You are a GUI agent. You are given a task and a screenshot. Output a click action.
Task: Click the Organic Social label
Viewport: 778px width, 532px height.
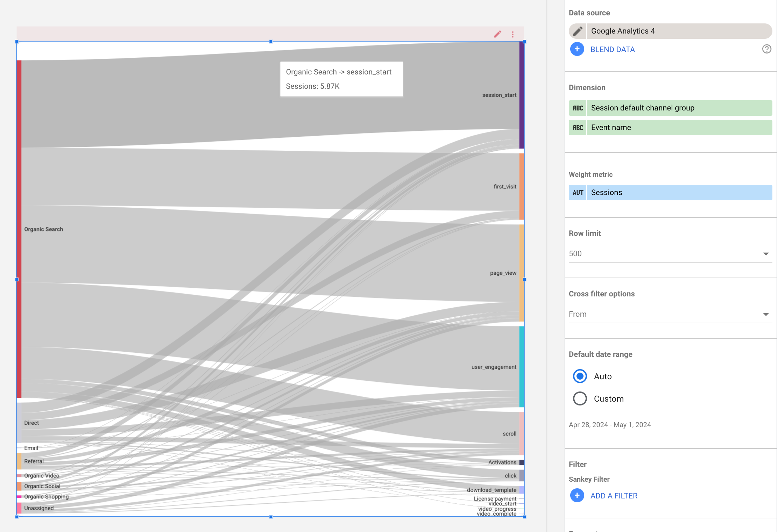(x=42, y=486)
